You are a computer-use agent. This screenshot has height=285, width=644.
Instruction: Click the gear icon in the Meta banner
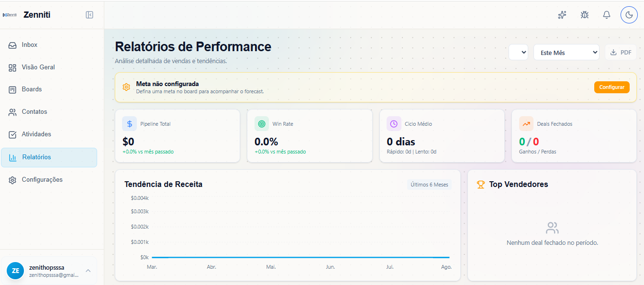[126, 87]
